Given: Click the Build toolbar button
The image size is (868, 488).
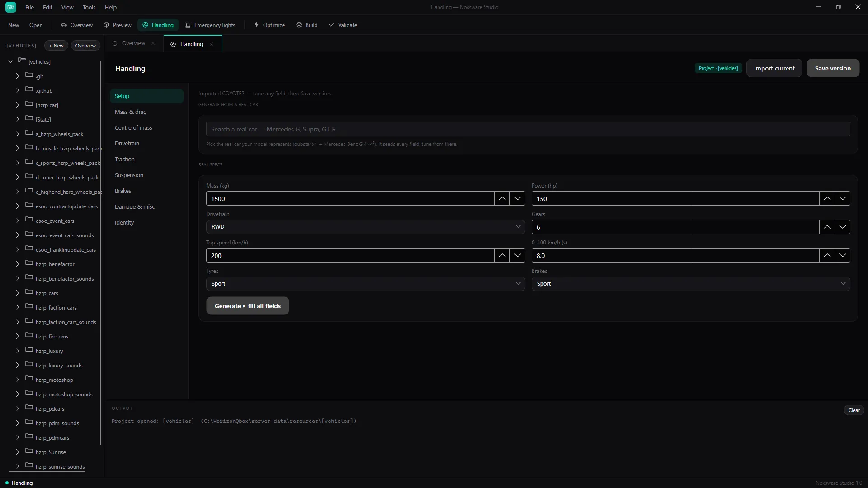Looking at the screenshot, I should coord(307,25).
